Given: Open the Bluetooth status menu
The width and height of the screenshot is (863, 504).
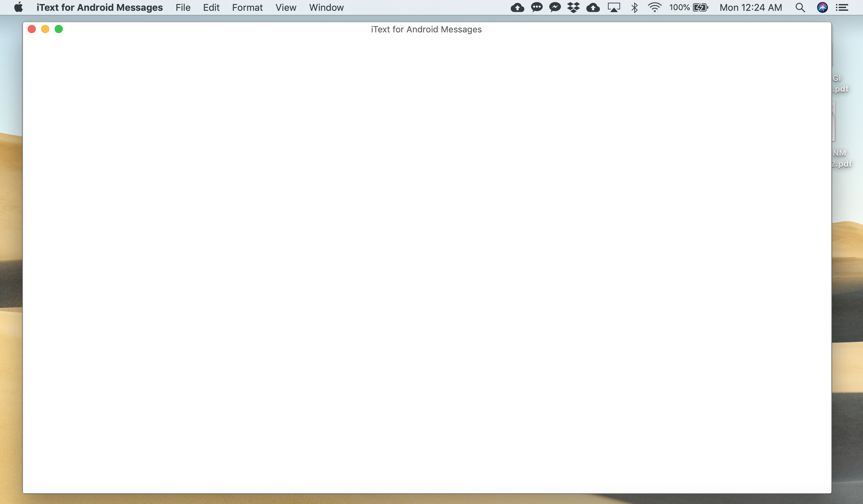Looking at the screenshot, I should coord(634,7).
